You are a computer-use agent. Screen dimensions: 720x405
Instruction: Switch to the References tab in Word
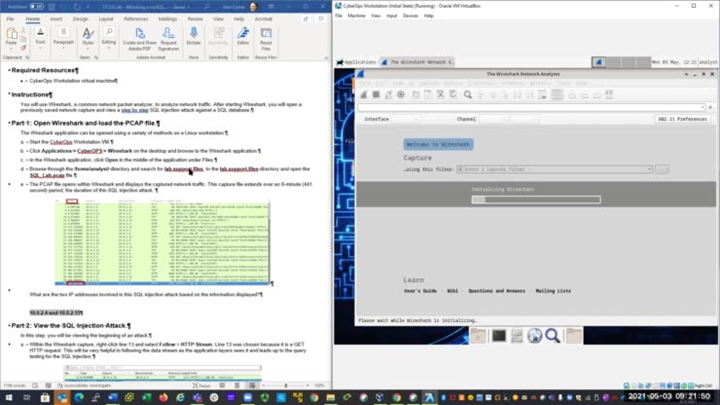coord(136,19)
